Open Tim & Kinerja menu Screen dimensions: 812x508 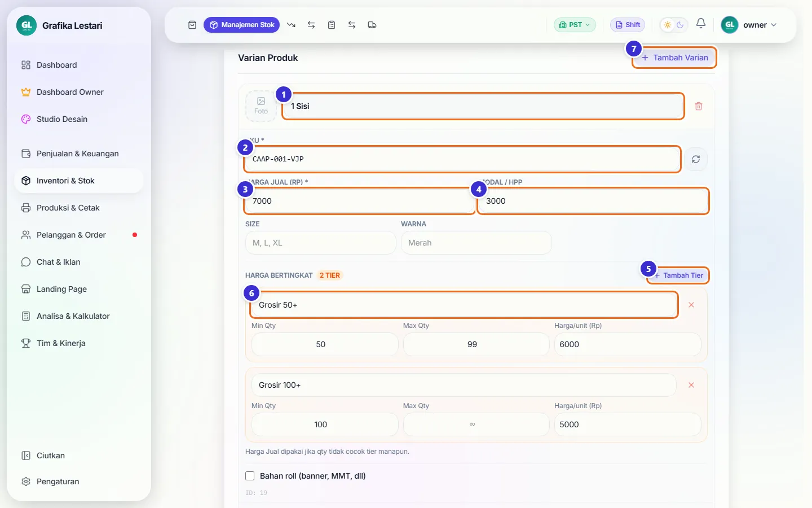[x=79, y=343]
